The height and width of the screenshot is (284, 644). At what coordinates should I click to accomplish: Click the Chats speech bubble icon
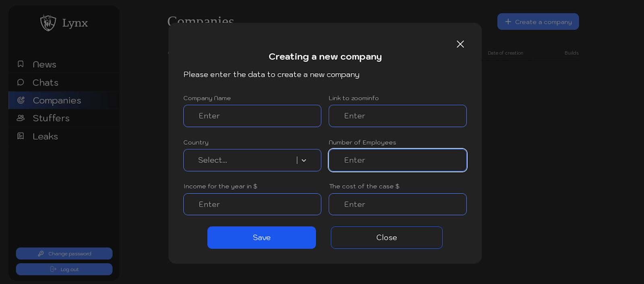(x=21, y=82)
